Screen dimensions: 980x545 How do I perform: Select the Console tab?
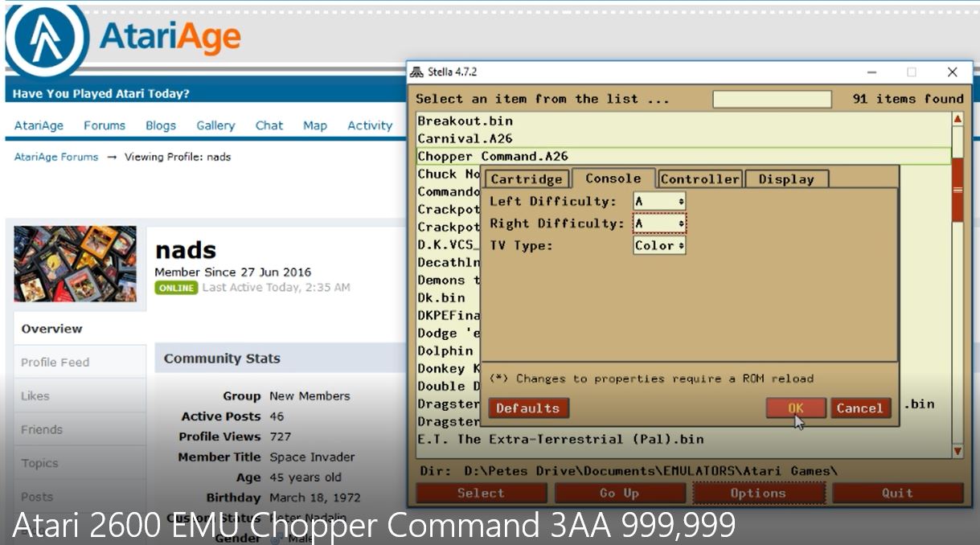pyautogui.click(x=613, y=178)
